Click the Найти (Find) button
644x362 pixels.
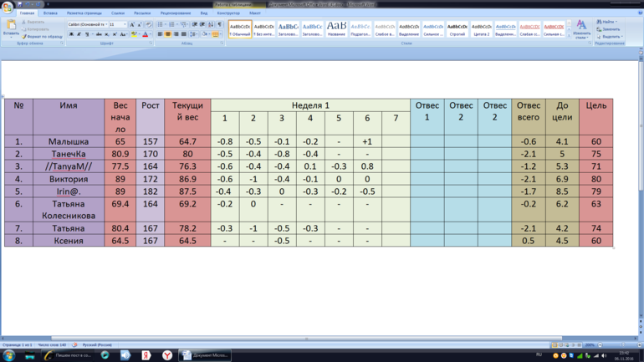tap(608, 22)
